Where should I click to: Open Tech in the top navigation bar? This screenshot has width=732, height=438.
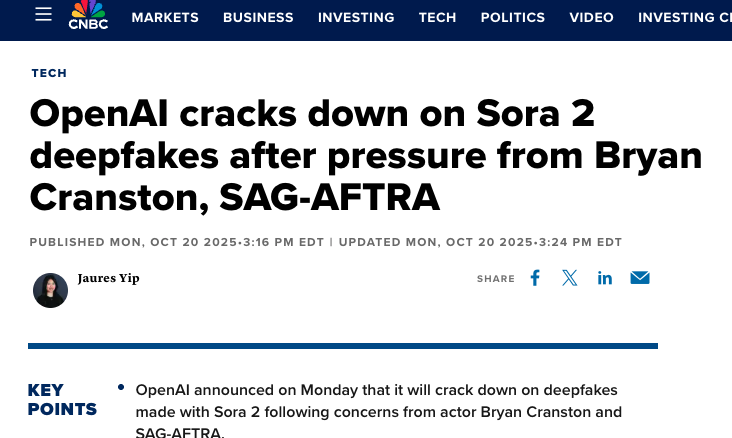pos(437,17)
